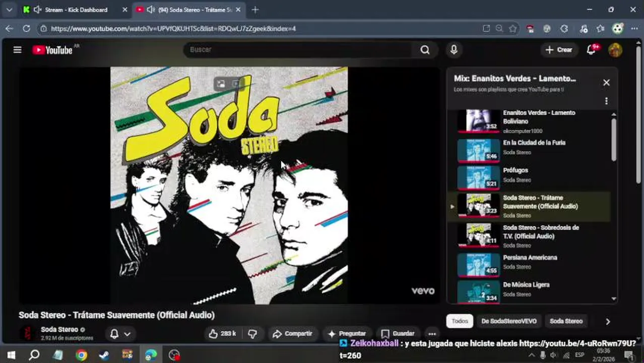Show more chips with the right arrow
644x363 pixels.
[607, 321]
